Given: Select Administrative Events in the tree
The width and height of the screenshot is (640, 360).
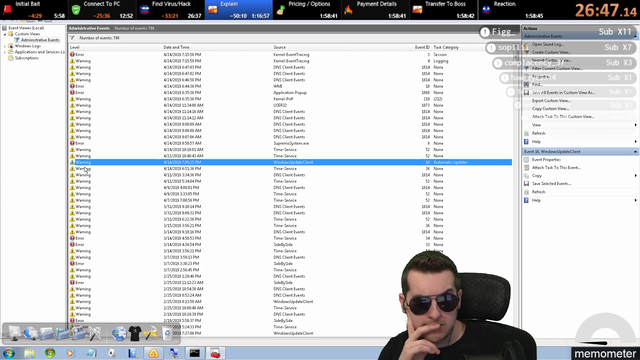Looking at the screenshot, I should point(40,40).
